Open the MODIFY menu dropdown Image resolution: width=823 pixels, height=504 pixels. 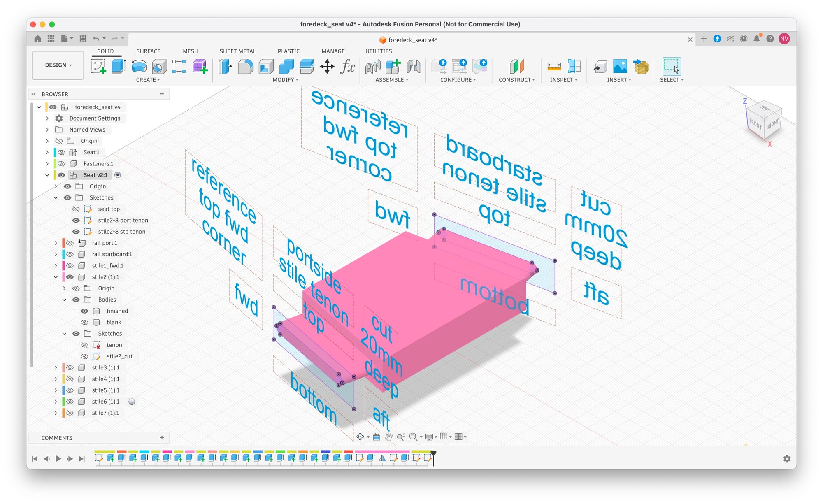286,80
